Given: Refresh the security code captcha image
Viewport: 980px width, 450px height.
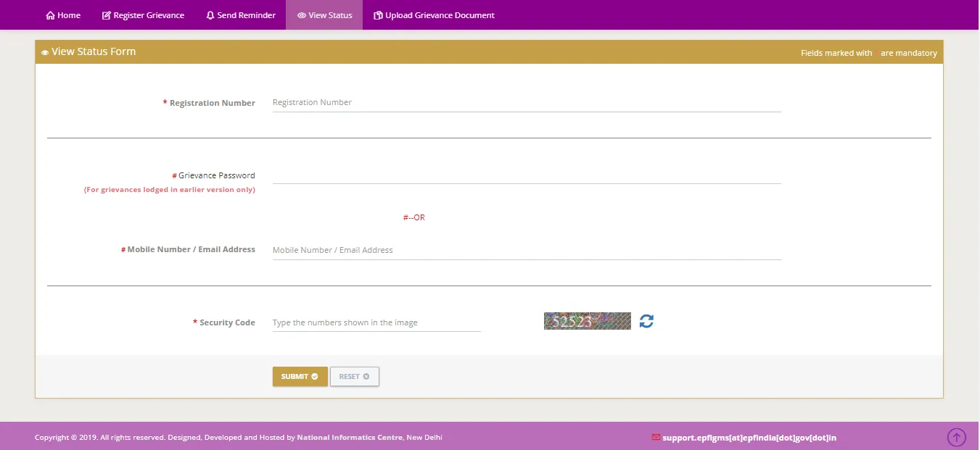Looking at the screenshot, I should (x=646, y=321).
